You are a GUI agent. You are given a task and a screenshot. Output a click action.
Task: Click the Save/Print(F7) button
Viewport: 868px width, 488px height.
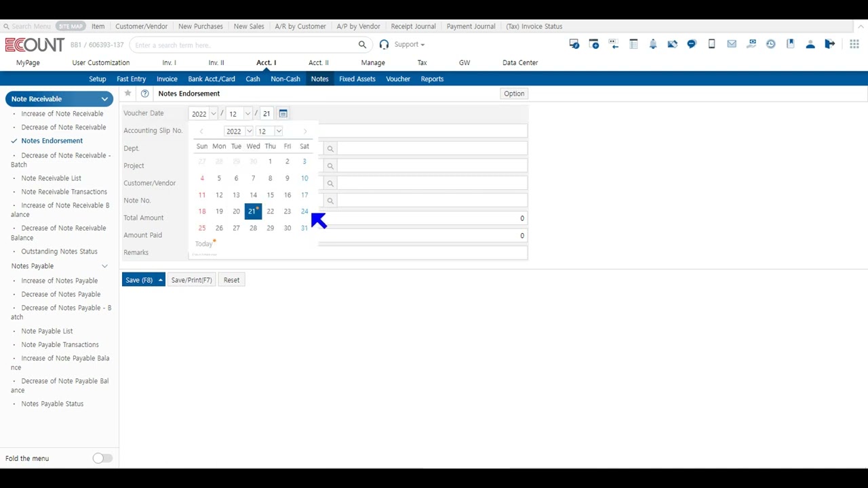coord(191,280)
